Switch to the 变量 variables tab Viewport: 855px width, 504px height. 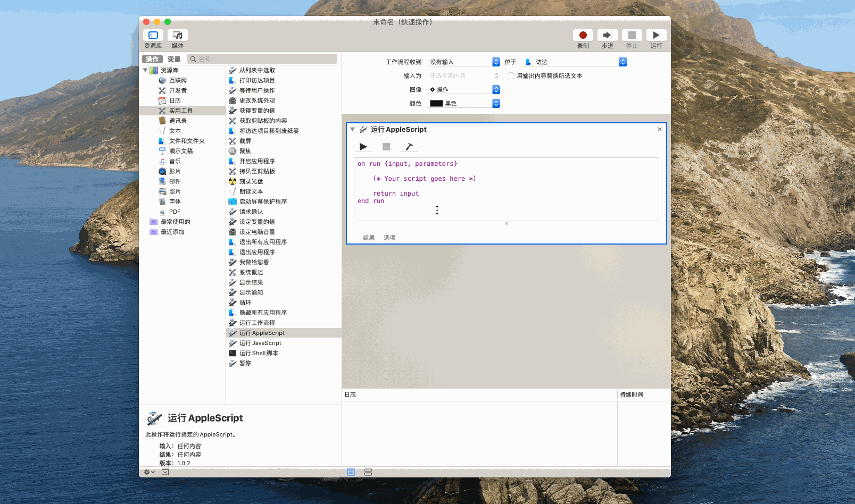pos(174,59)
